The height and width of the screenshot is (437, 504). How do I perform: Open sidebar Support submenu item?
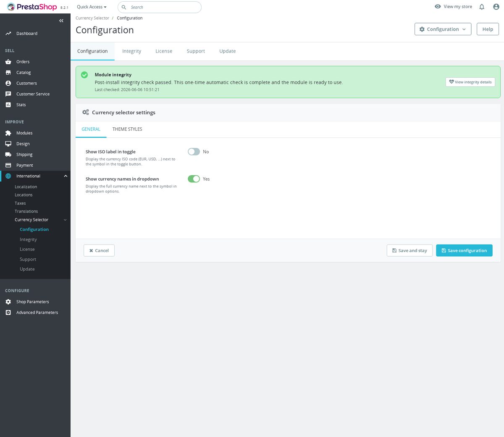pos(28,259)
